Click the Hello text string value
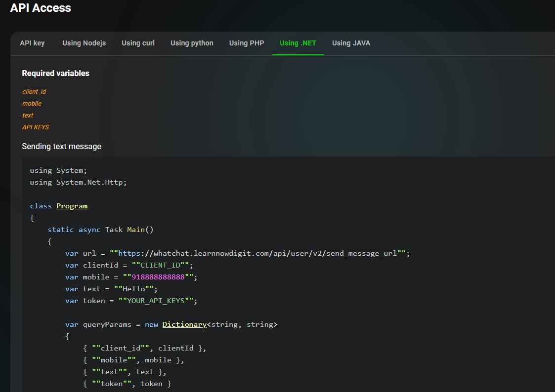The height and width of the screenshot is (392, 555). coord(134,289)
